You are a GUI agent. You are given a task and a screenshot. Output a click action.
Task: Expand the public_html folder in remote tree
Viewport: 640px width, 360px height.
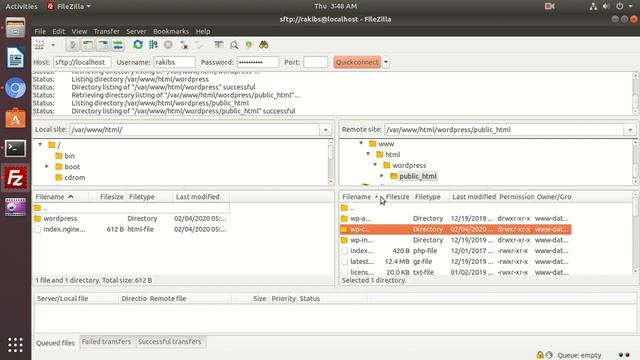(x=382, y=176)
